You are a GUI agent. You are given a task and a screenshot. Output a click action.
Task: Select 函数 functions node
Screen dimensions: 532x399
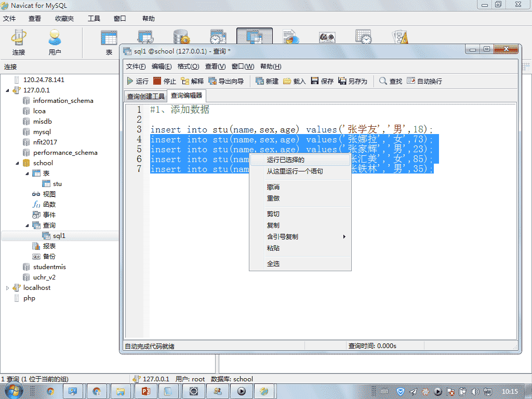49,205
